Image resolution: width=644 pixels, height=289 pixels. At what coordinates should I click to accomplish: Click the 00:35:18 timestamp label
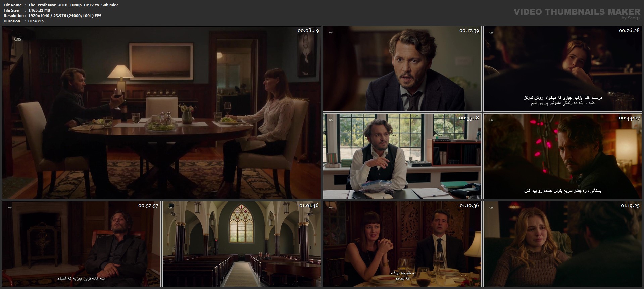point(469,118)
